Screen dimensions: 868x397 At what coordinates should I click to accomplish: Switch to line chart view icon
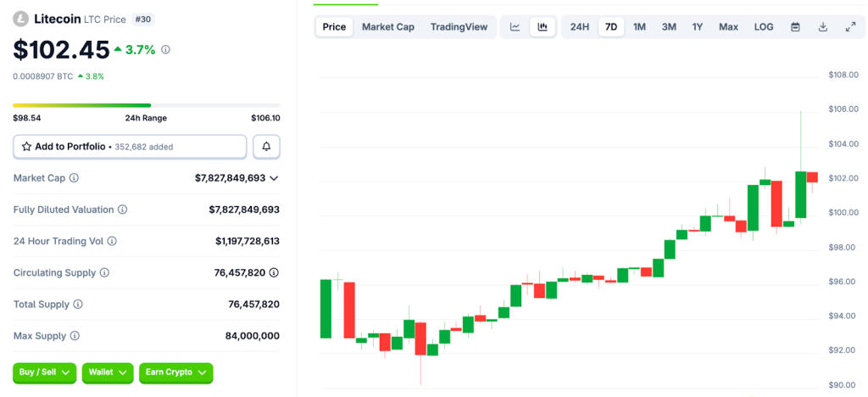click(x=515, y=27)
